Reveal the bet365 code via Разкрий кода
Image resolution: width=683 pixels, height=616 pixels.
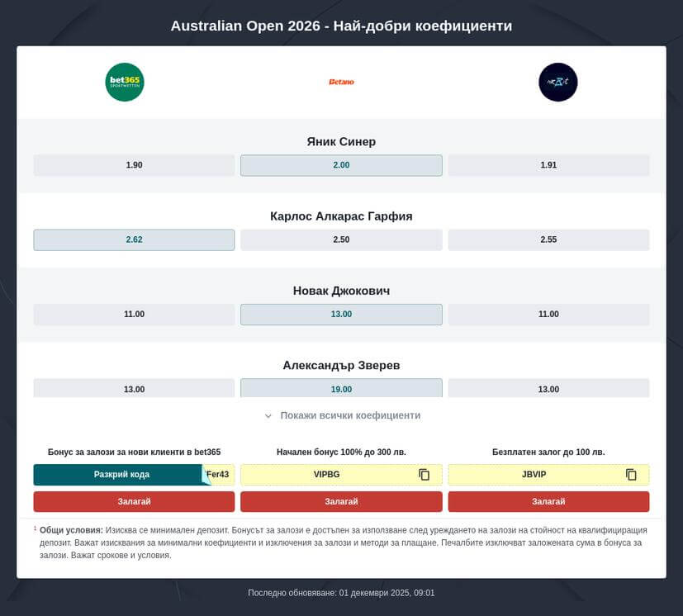point(118,474)
